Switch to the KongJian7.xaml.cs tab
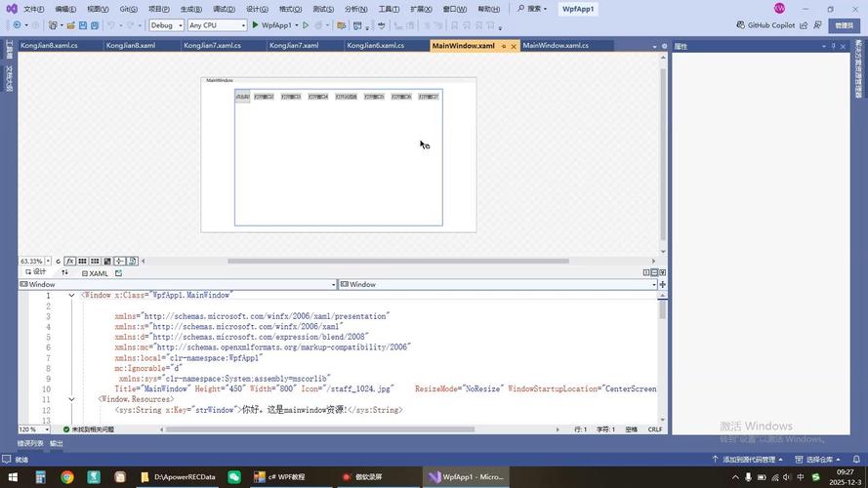 point(214,45)
